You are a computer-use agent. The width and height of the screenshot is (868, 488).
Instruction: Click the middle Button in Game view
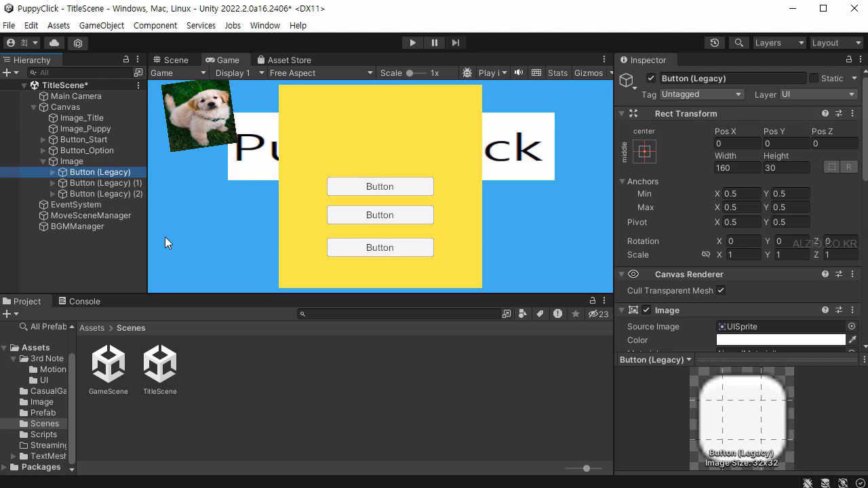pos(380,215)
